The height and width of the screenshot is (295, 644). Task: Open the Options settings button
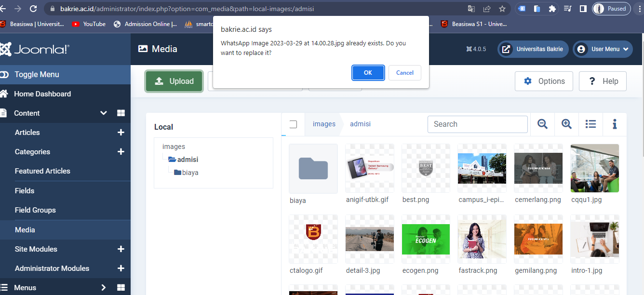coord(544,81)
